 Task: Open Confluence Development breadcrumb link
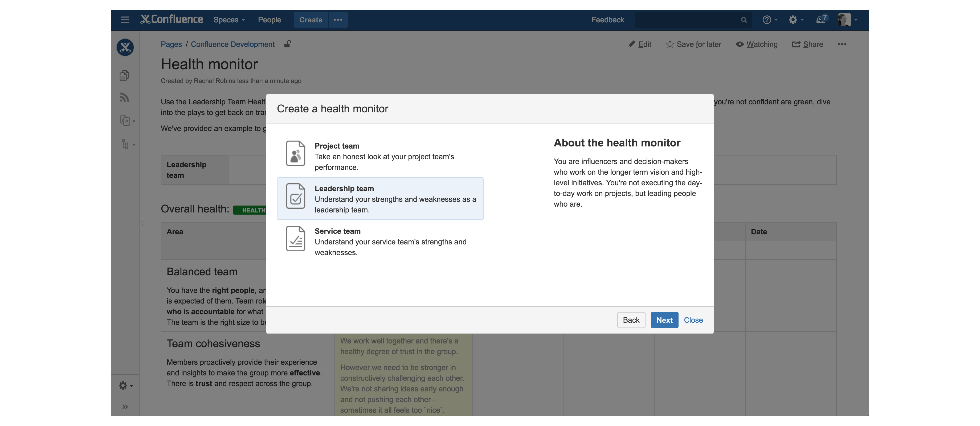(x=232, y=44)
